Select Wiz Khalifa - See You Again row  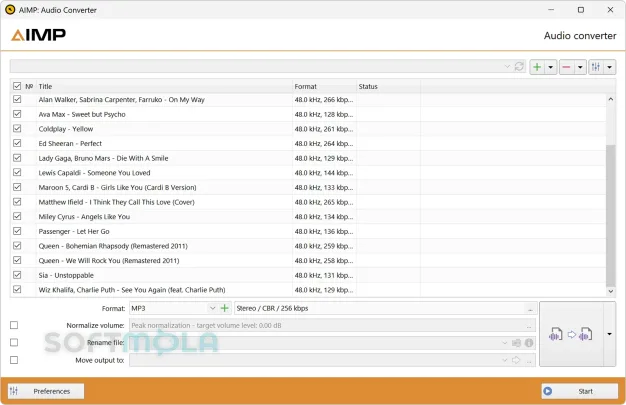click(x=308, y=290)
